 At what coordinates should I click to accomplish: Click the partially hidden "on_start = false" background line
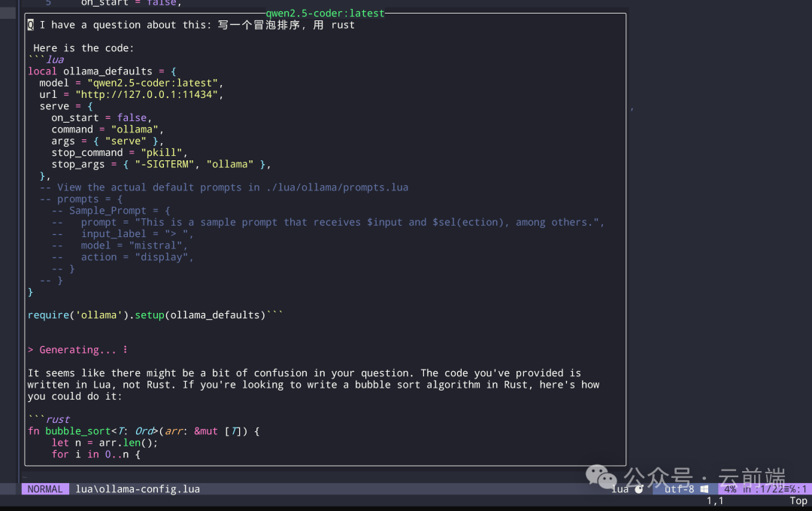pos(131,3)
